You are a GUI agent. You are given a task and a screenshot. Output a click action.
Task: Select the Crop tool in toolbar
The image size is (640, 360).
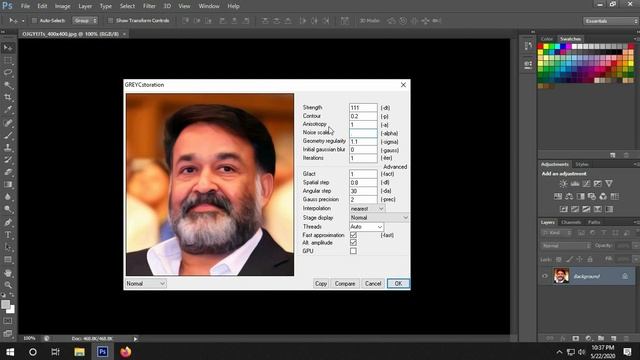(8, 97)
